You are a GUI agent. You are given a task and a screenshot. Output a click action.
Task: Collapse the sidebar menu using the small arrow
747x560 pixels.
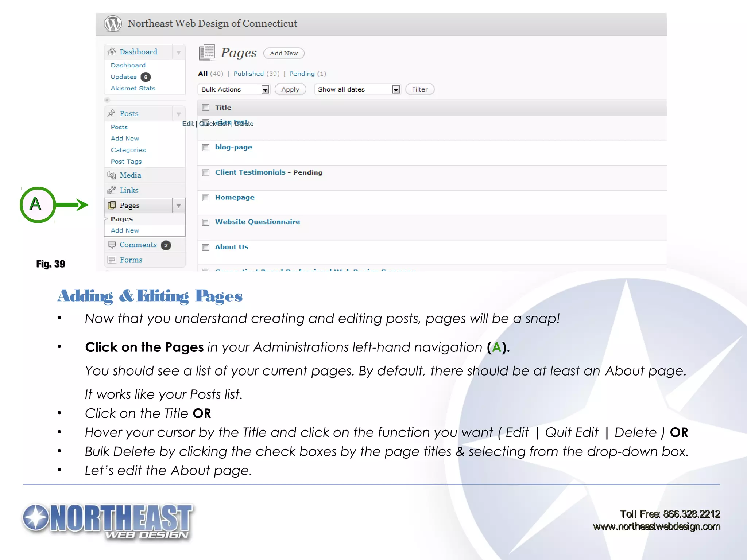107,100
